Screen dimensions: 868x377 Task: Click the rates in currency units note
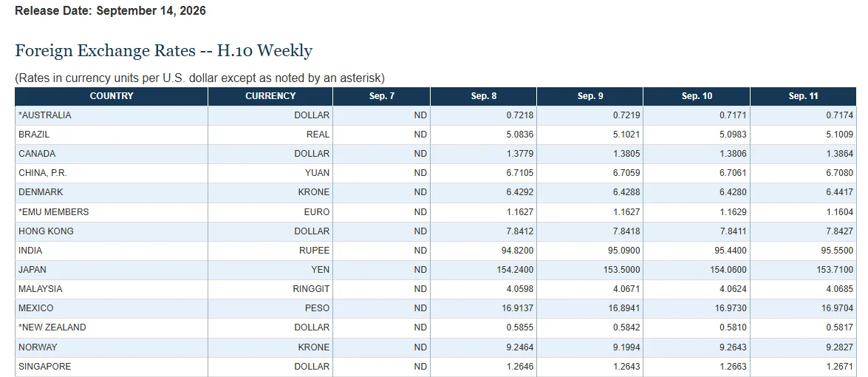coord(199,78)
